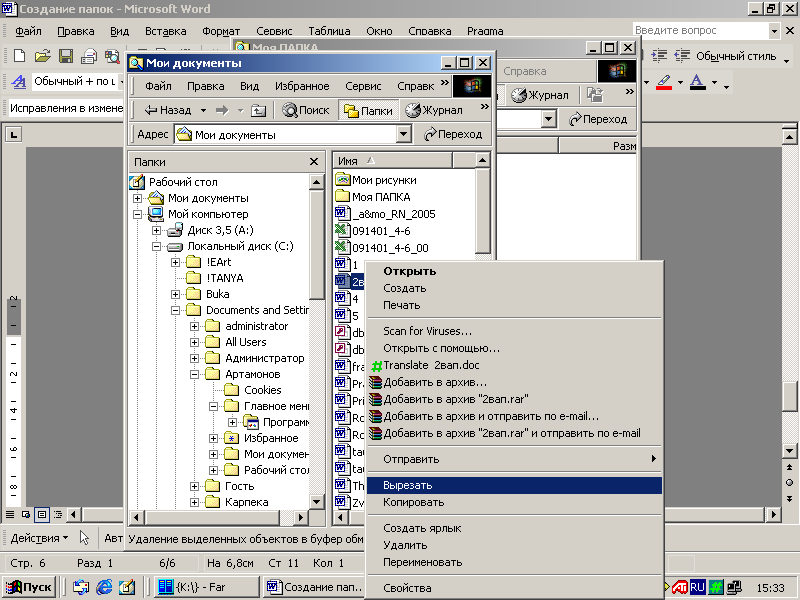This screenshot has width=800, height=600.
Task: Toggle the Папки folders pane button
Action: click(368, 111)
